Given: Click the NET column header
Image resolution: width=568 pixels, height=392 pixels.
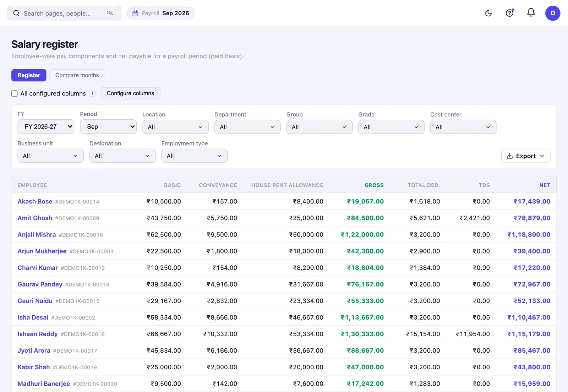Looking at the screenshot, I should pos(545,185).
